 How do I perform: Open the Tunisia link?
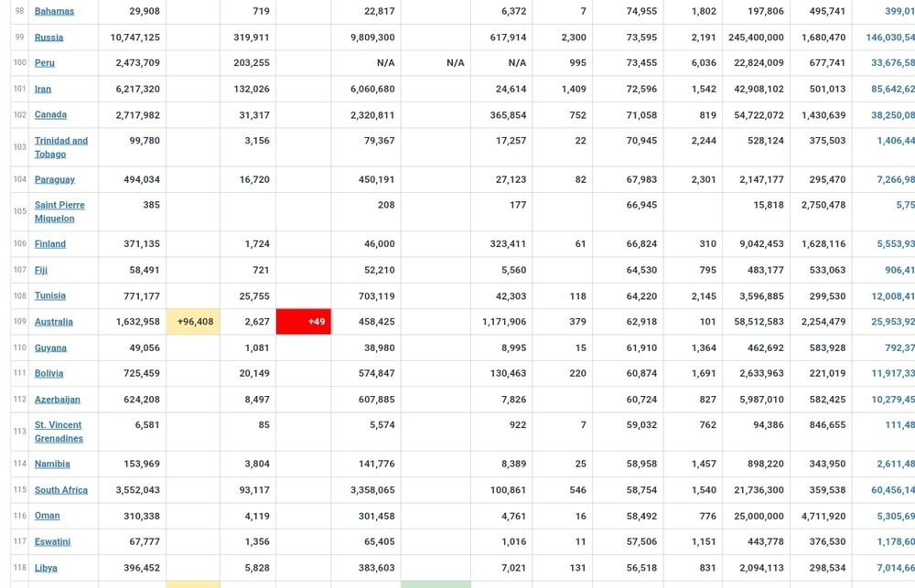point(49,295)
